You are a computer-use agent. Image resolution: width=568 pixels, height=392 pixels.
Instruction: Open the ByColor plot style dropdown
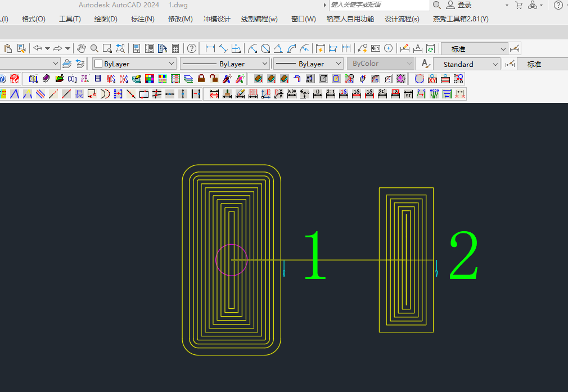pyautogui.click(x=380, y=64)
